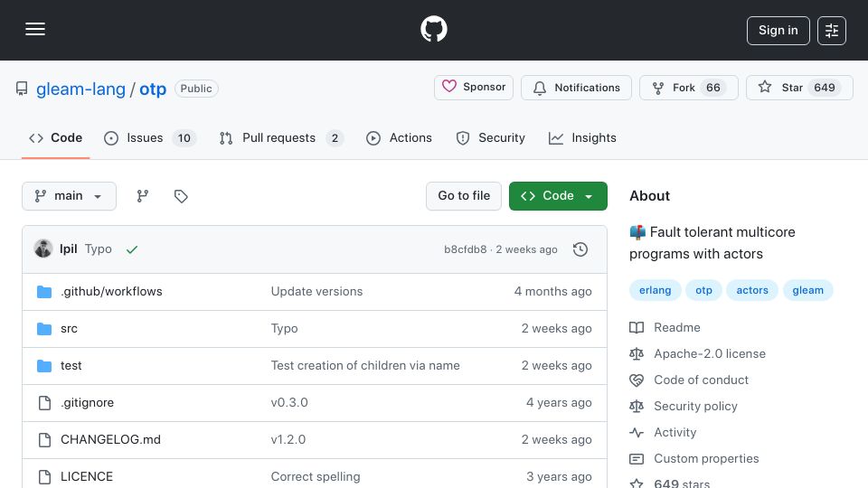Image resolution: width=868 pixels, height=488 pixels.
Task: Click the Sign in button
Action: (778, 31)
